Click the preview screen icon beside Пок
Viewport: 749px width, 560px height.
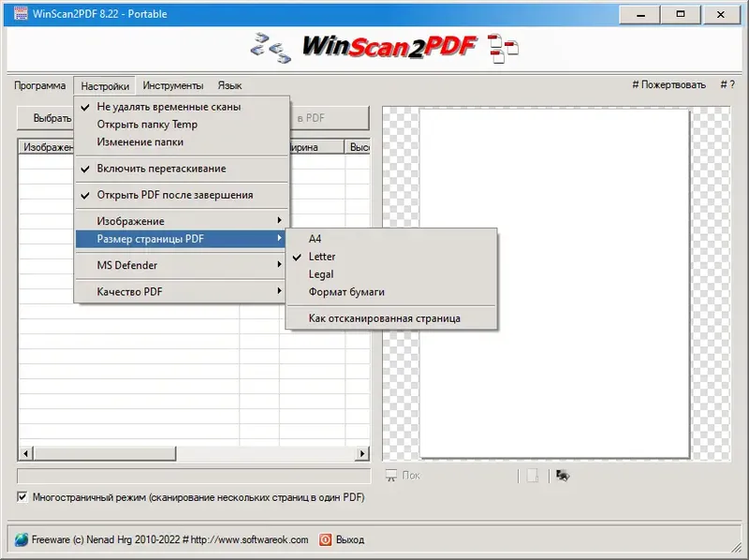pos(390,476)
